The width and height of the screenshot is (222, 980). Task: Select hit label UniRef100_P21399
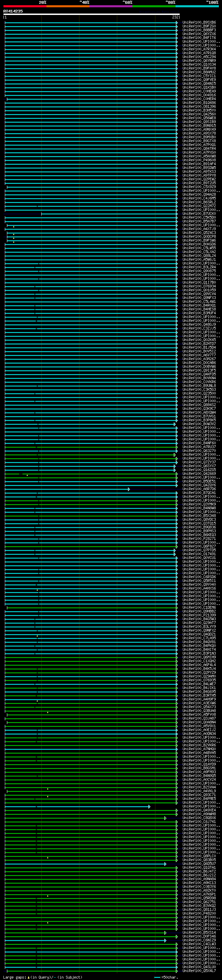click(x=199, y=615)
